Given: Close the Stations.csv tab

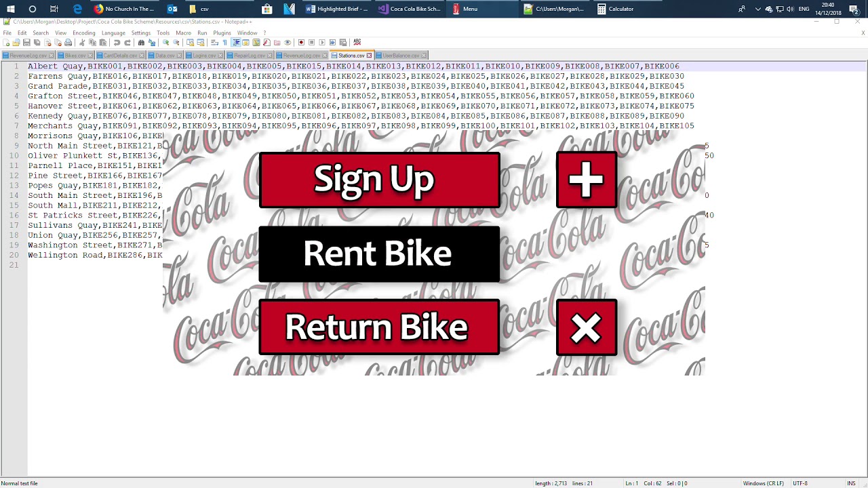Looking at the screenshot, I should click(369, 56).
